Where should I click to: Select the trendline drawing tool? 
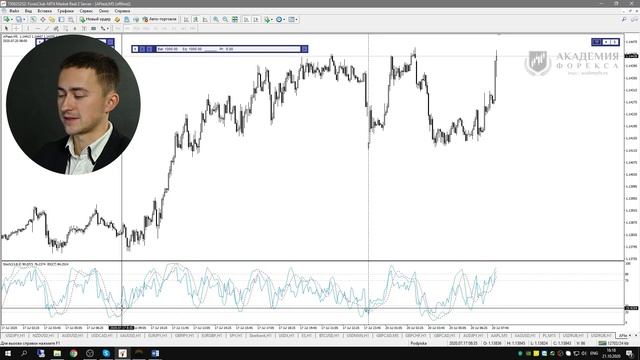(x=47, y=28)
